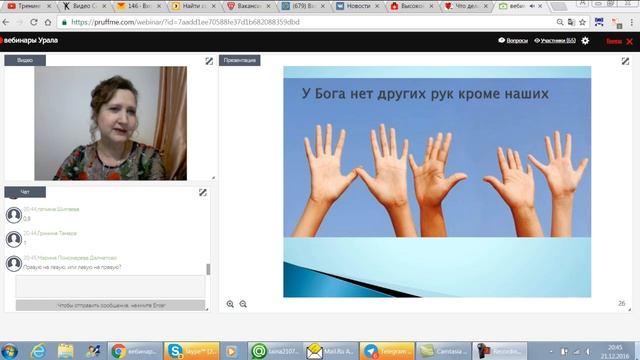The height and width of the screenshot is (360, 640).
Task: Show the Участники participants list
Action: [x=555, y=41]
